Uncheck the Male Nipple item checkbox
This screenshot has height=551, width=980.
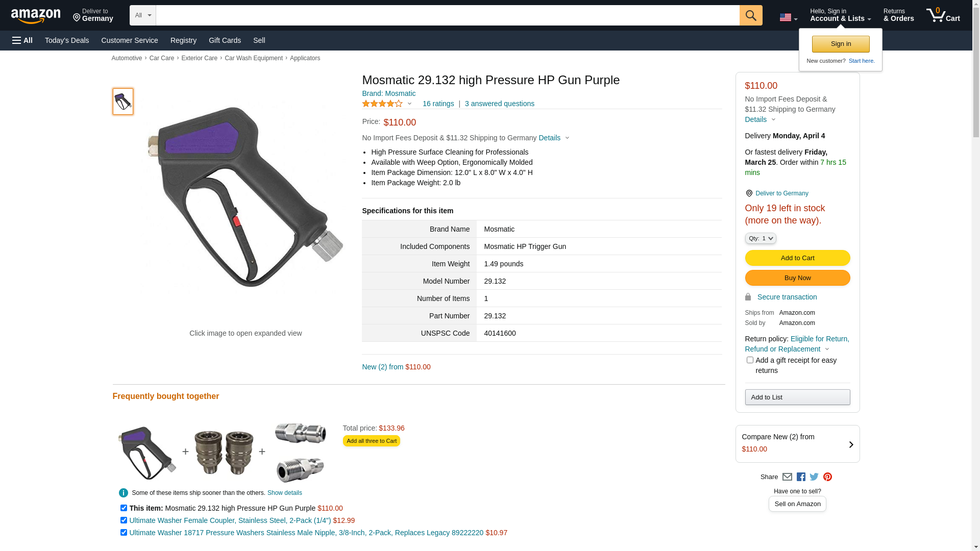point(124,533)
